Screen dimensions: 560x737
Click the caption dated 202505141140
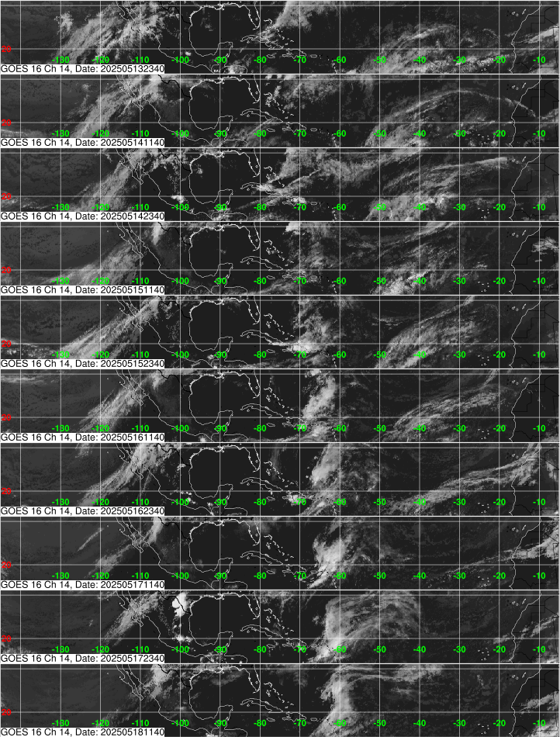[83, 143]
